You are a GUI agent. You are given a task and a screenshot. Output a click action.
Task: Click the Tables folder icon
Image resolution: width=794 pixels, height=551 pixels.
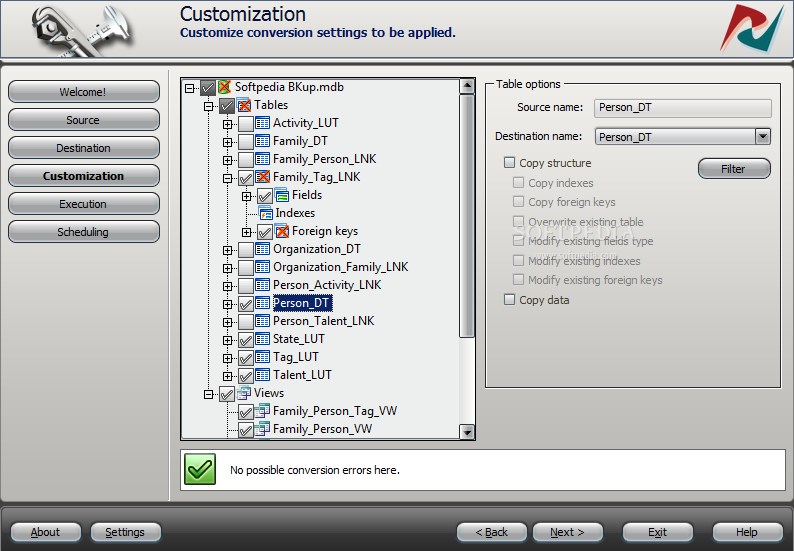(x=244, y=105)
